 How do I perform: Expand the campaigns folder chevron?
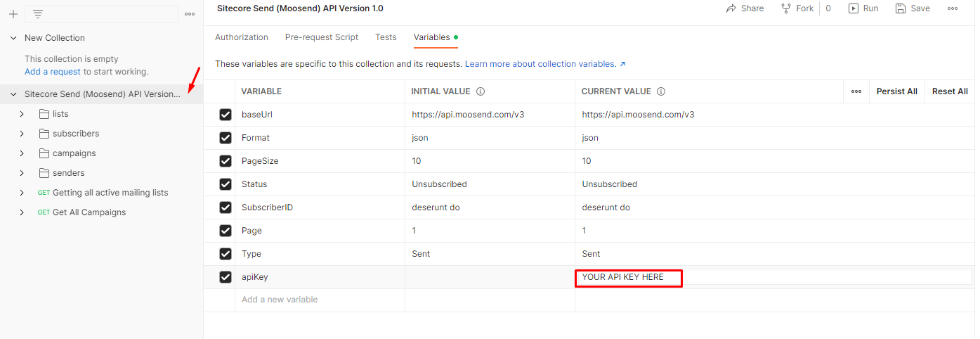pyautogui.click(x=22, y=153)
